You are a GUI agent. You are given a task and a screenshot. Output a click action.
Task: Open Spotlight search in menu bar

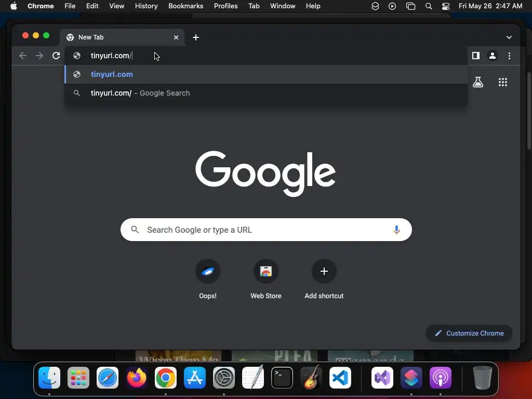pyautogui.click(x=429, y=6)
